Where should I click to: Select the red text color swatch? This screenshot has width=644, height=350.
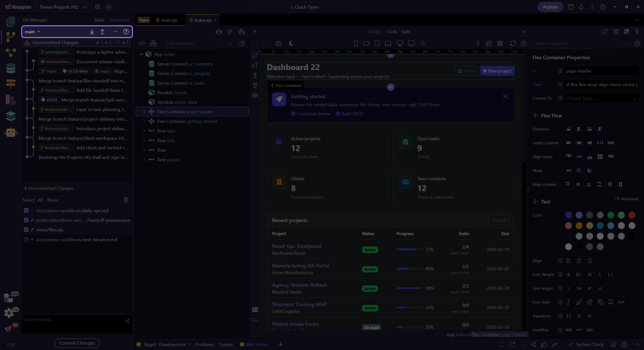[x=632, y=215]
